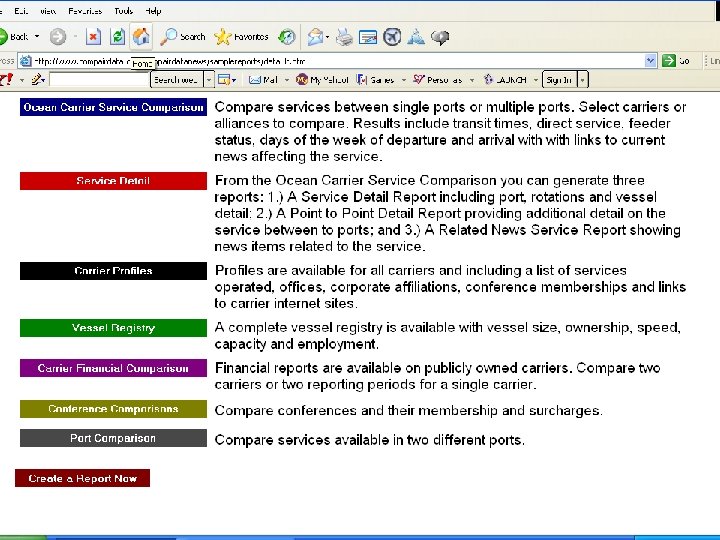720x540 pixels.
Task: Open the Tools menu
Action: coord(123,11)
